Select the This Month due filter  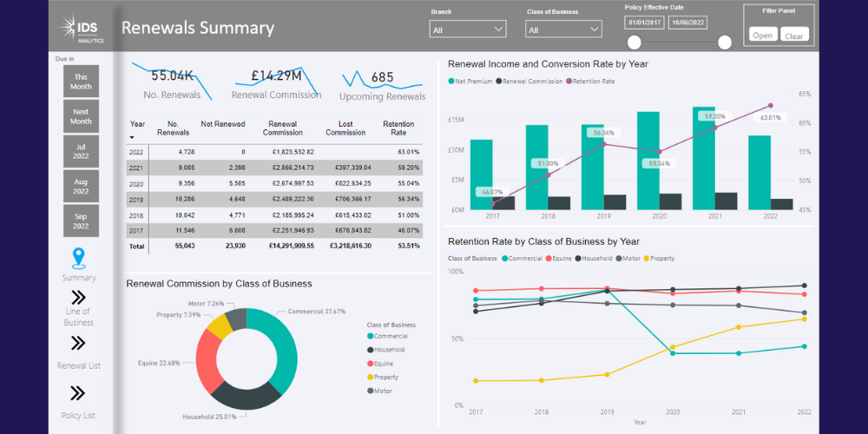click(x=81, y=82)
